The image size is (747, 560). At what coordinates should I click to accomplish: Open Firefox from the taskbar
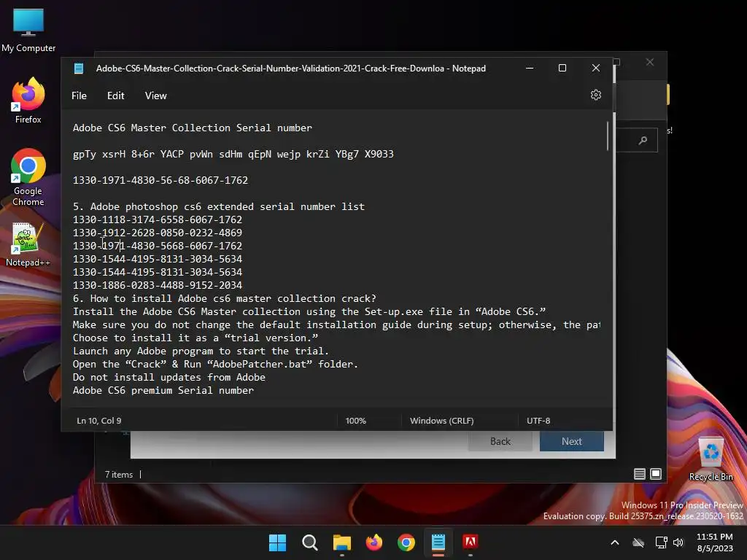pos(374,542)
